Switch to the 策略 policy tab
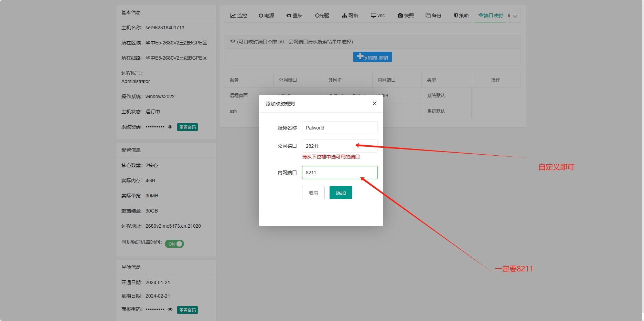644x321 pixels. pos(461,15)
